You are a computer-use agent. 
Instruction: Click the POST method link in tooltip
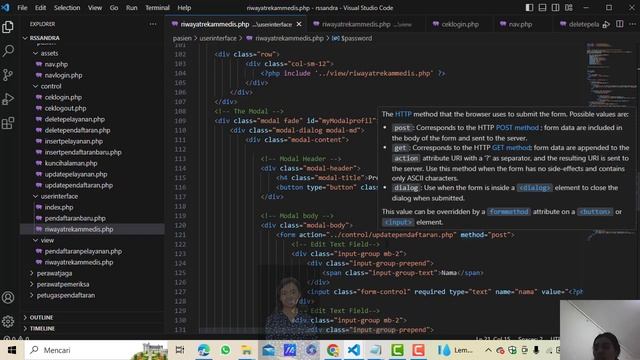pos(517,128)
